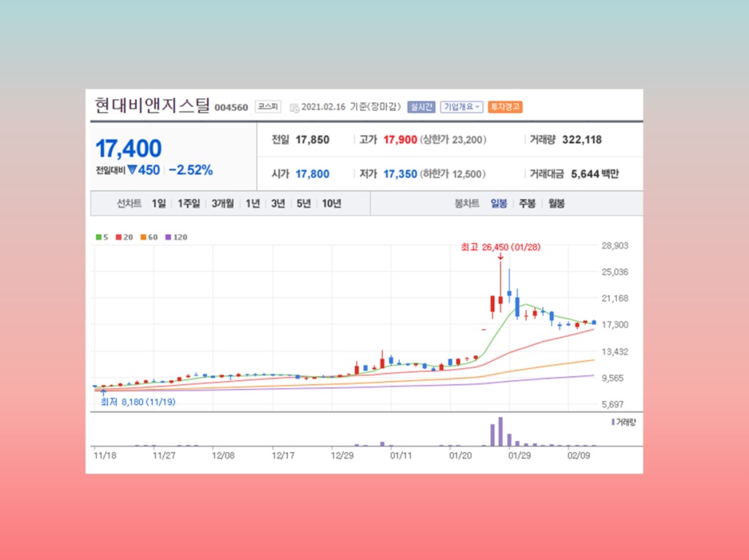The image size is (749, 560).
Task: Click the orange 60-day average swatch
Action: [143, 237]
